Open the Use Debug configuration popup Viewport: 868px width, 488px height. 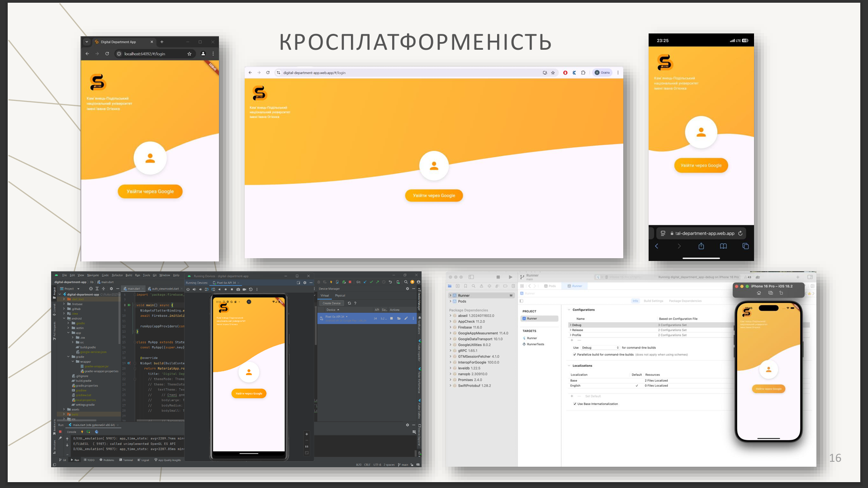tap(600, 348)
